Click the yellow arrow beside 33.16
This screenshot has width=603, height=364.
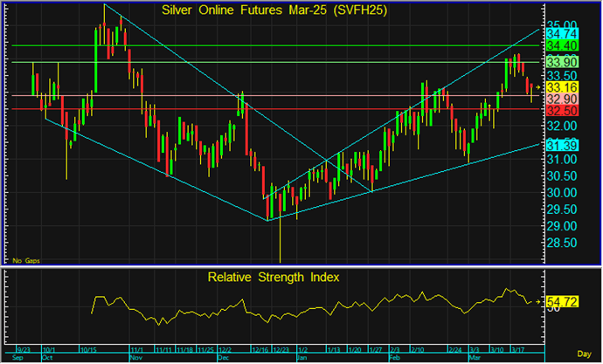538,87
